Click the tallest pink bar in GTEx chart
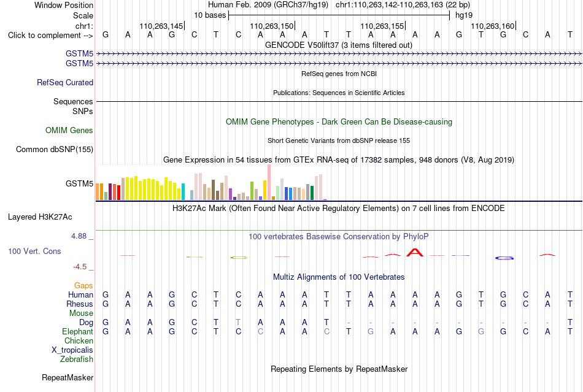The image size is (583, 392). (x=269, y=182)
